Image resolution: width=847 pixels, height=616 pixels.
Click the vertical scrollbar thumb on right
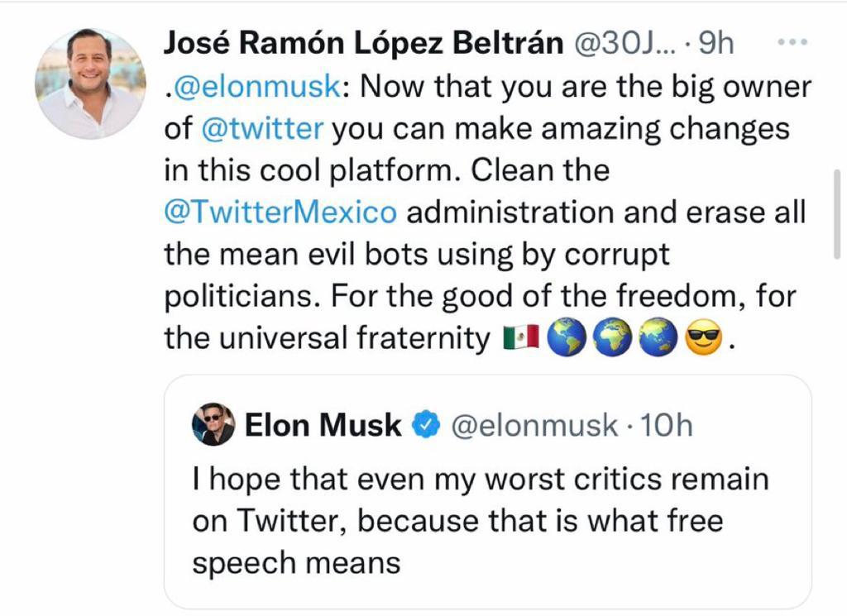(x=837, y=214)
